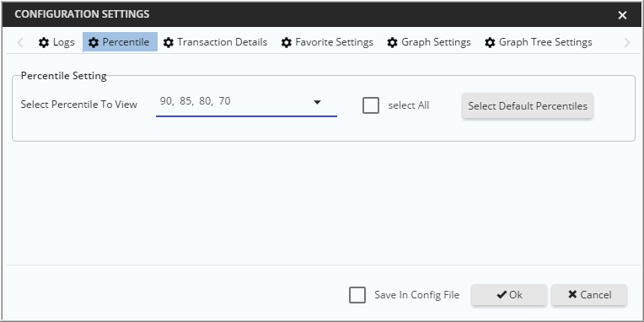
Task: Close the Configuration Settings dialog
Action: point(622,15)
